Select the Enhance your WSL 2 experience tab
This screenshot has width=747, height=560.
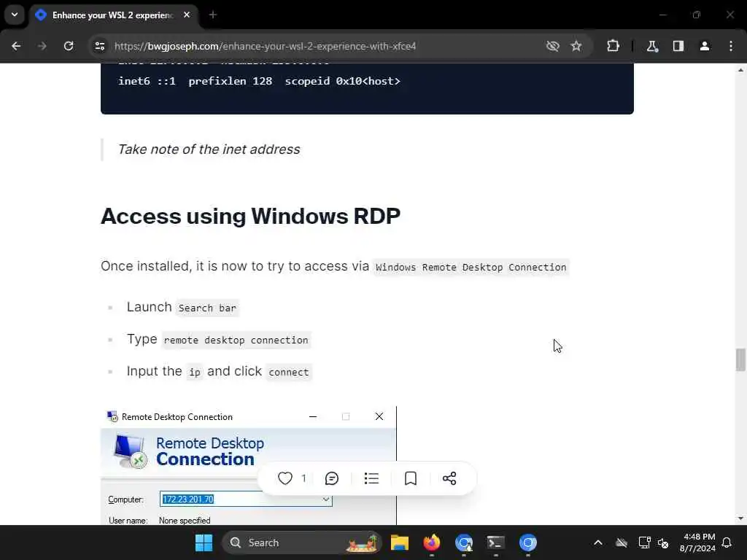(x=115, y=15)
